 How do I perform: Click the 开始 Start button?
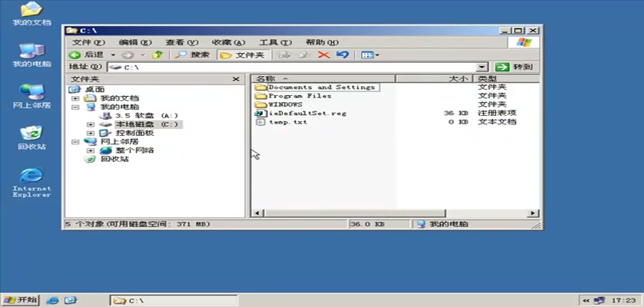click(x=21, y=299)
